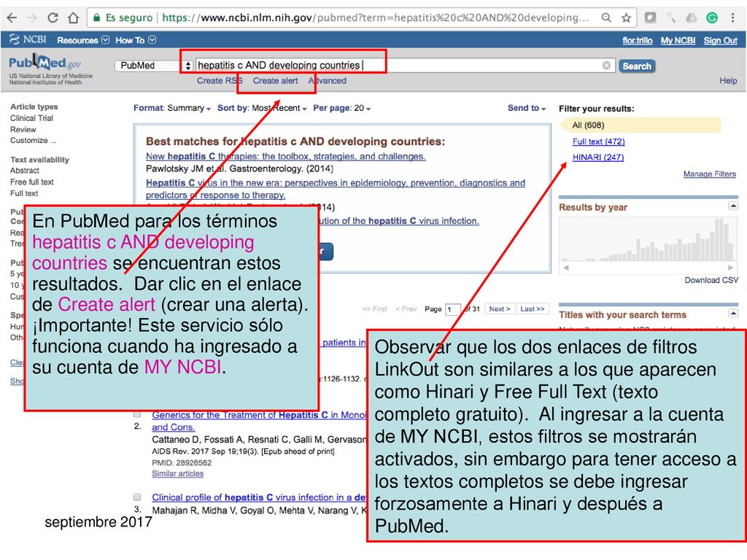Screen dimensions: 747x560
Task: Click the page number input field
Action: click(x=452, y=309)
